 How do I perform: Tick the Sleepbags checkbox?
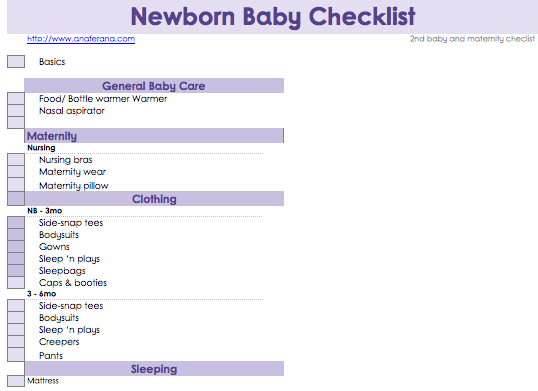point(16,271)
